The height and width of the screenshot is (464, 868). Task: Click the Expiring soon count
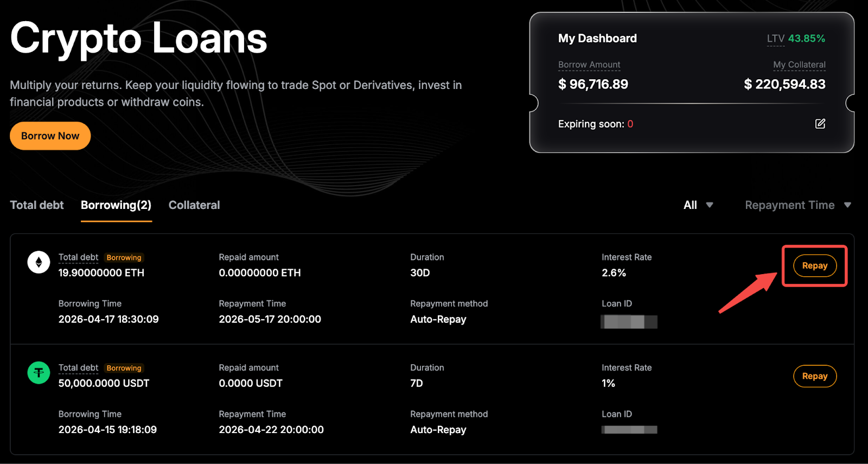(x=630, y=124)
